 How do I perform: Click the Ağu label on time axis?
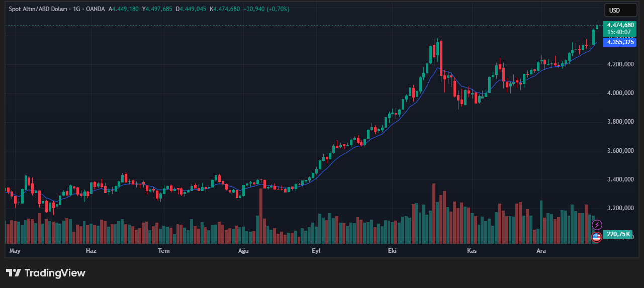[x=243, y=250]
